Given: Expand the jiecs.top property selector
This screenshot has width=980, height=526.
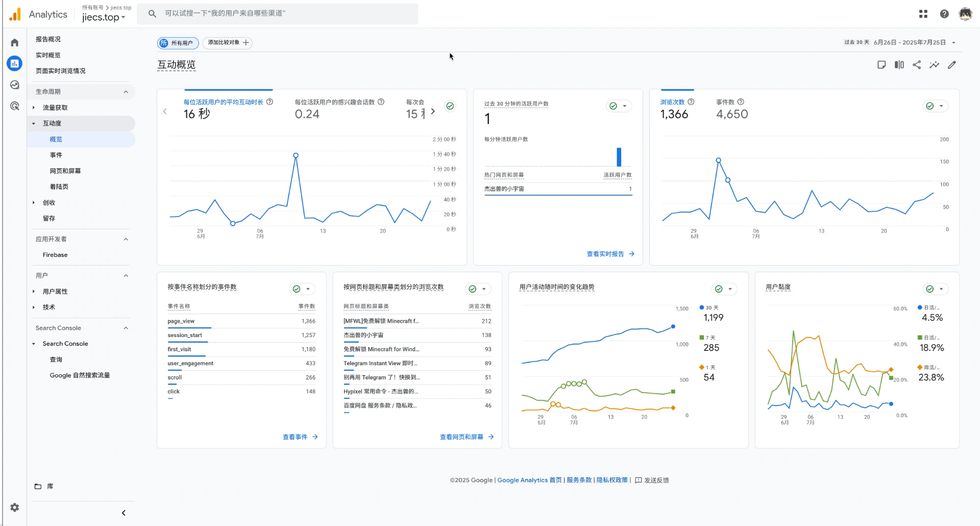Looking at the screenshot, I should pos(102,17).
